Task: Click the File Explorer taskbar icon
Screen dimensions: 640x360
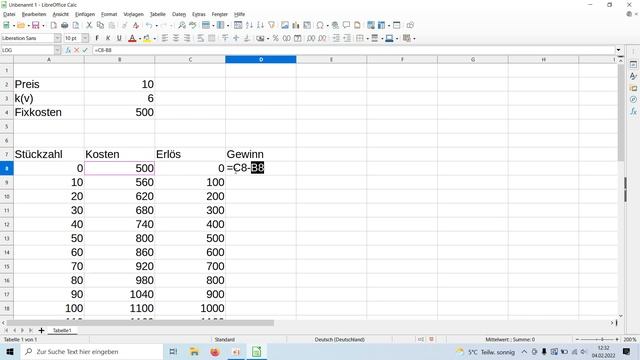Action: tap(194, 351)
